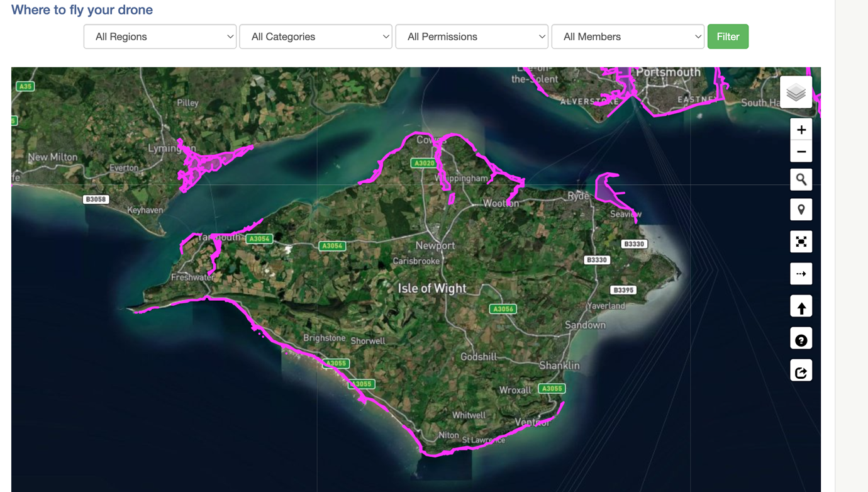The width and height of the screenshot is (868, 492).
Task: Activate the measure route tool
Action: coord(801,273)
